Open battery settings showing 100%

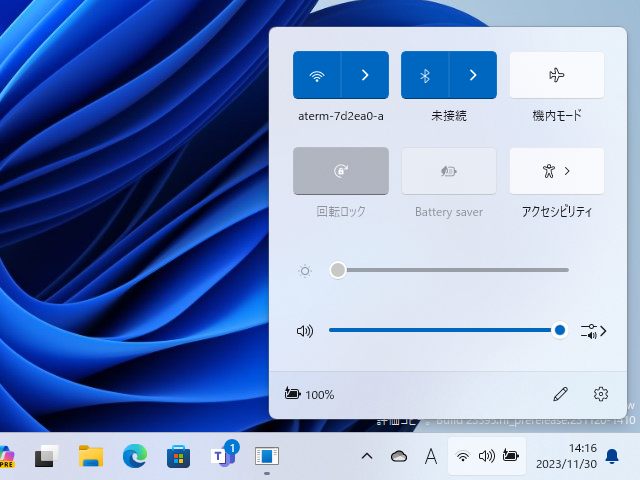(309, 394)
